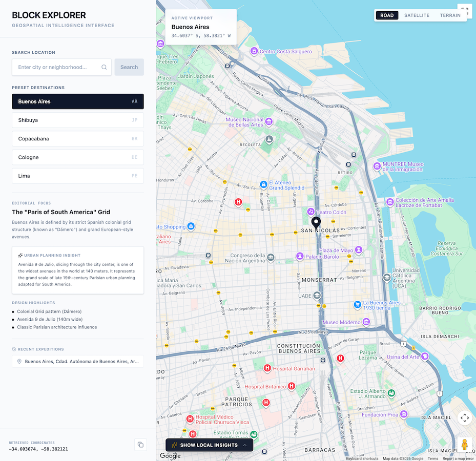Click the "Barracas" neighborhood label
476x461 pixels.
320,450
